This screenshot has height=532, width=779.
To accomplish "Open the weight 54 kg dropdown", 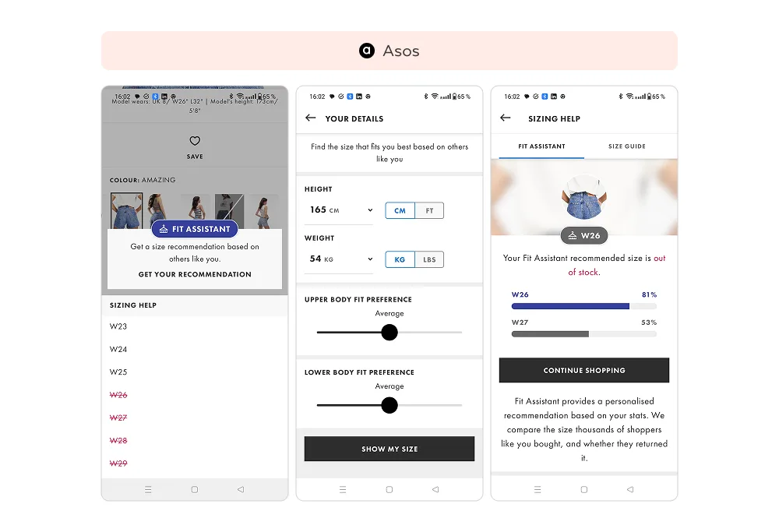I will (x=339, y=259).
